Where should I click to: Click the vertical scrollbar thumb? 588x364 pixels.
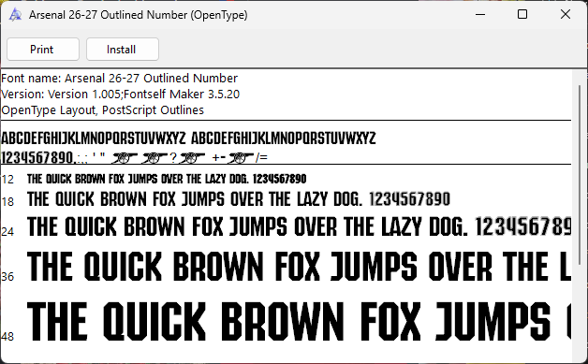[580, 174]
